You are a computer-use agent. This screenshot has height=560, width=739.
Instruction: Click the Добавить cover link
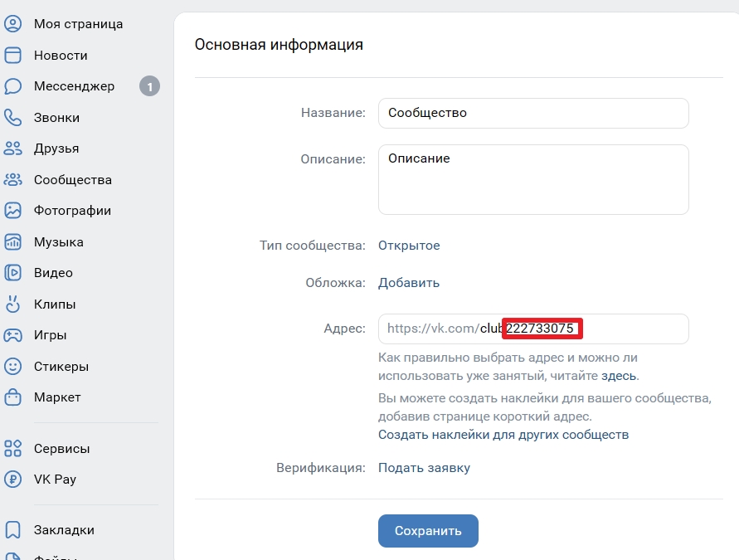[x=409, y=283]
